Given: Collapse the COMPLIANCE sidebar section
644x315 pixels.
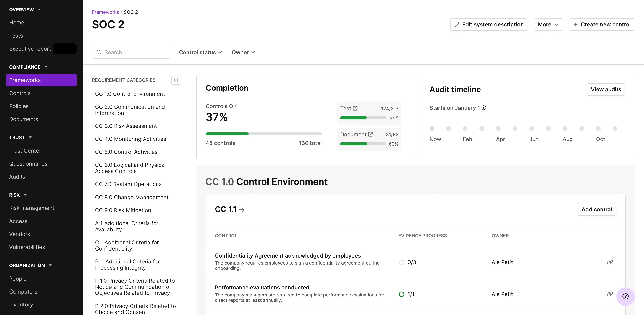Looking at the screenshot, I should [x=46, y=67].
